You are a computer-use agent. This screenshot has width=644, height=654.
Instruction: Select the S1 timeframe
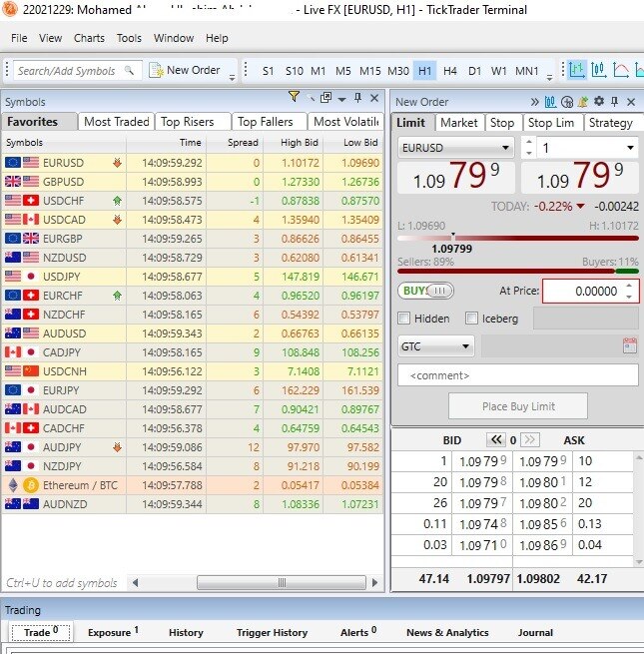pos(268,71)
